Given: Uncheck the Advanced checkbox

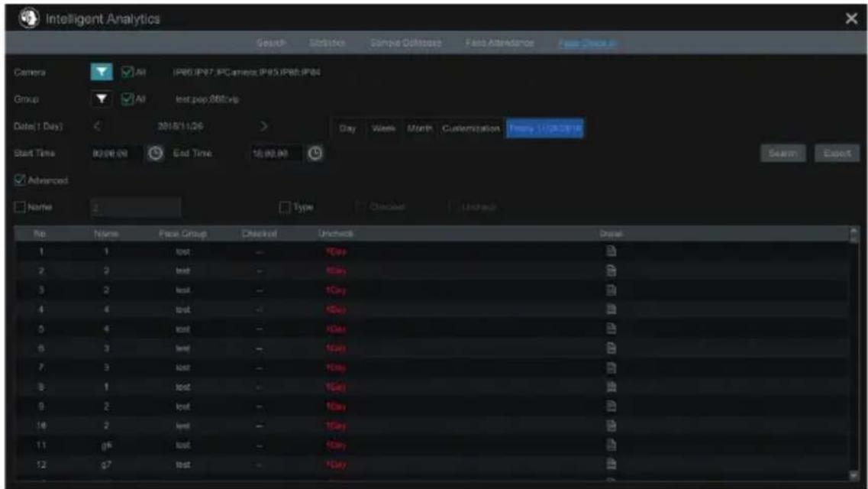Looking at the screenshot, I should [x=20, y=180].
